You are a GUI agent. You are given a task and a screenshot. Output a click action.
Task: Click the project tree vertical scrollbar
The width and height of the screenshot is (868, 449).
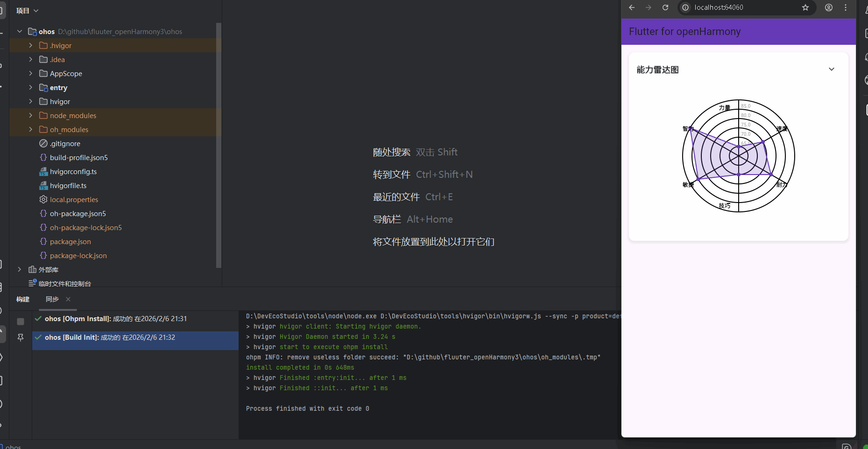[219, 145]
